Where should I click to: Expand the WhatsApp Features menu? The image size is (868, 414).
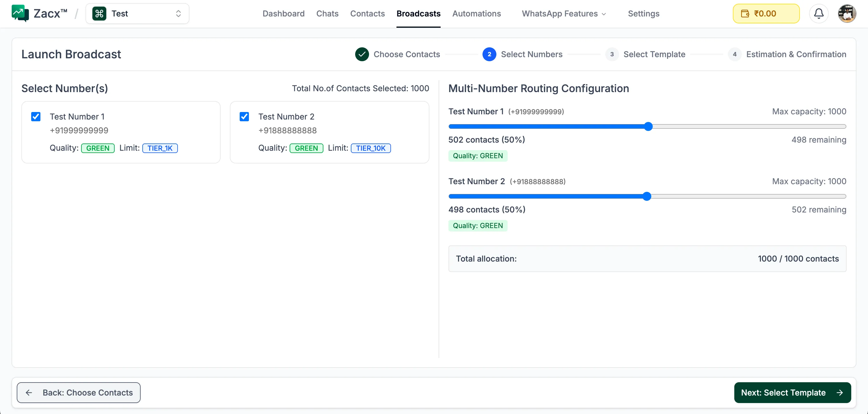tap(564, 14)
